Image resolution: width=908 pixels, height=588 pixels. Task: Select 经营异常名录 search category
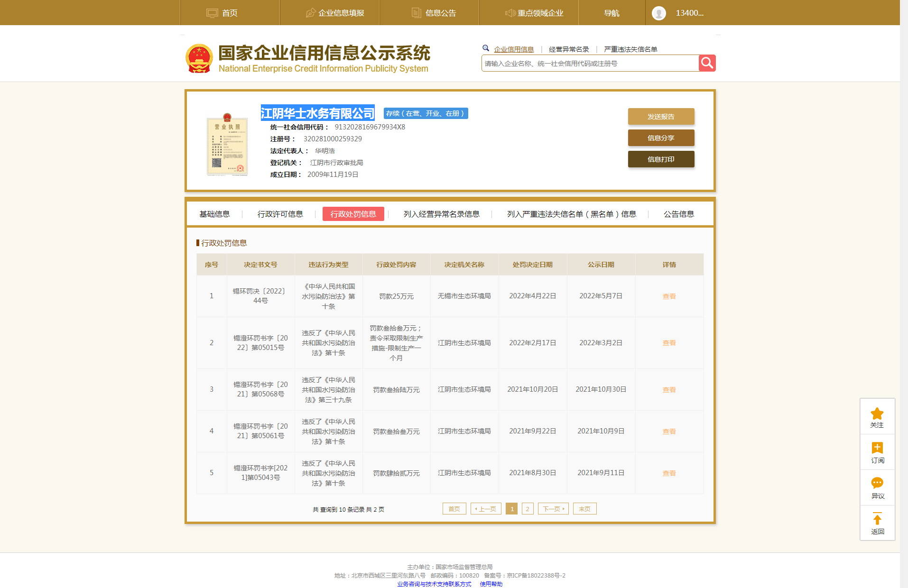point(569,49)
